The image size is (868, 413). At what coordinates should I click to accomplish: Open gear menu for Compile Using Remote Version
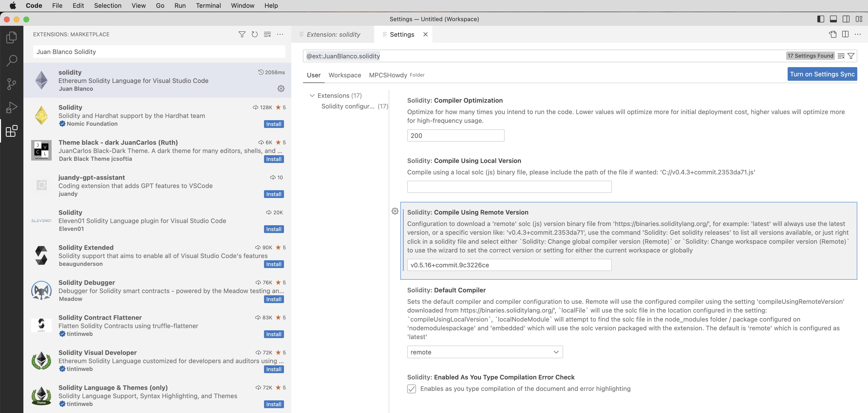point(395,211)
